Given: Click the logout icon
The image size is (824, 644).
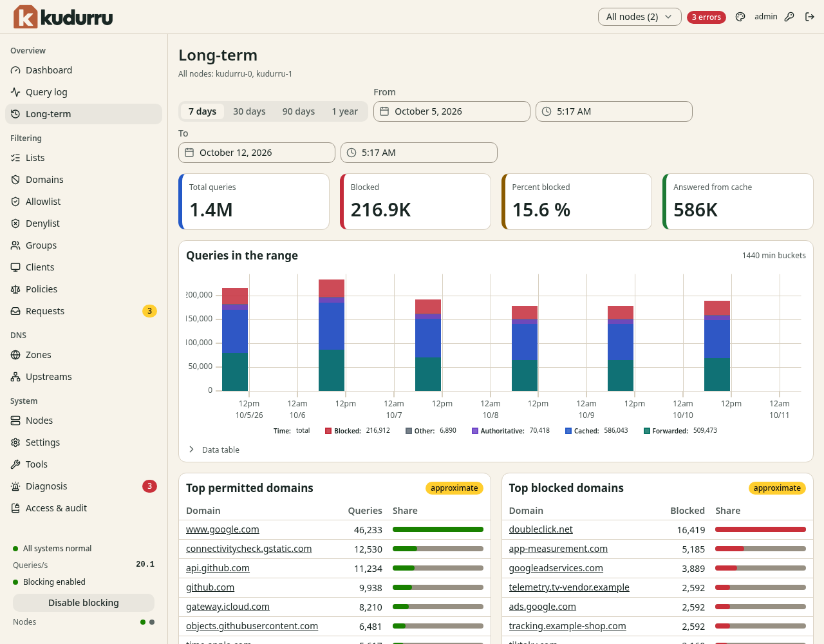Looking at the screenshot, I should pos(810,17).
